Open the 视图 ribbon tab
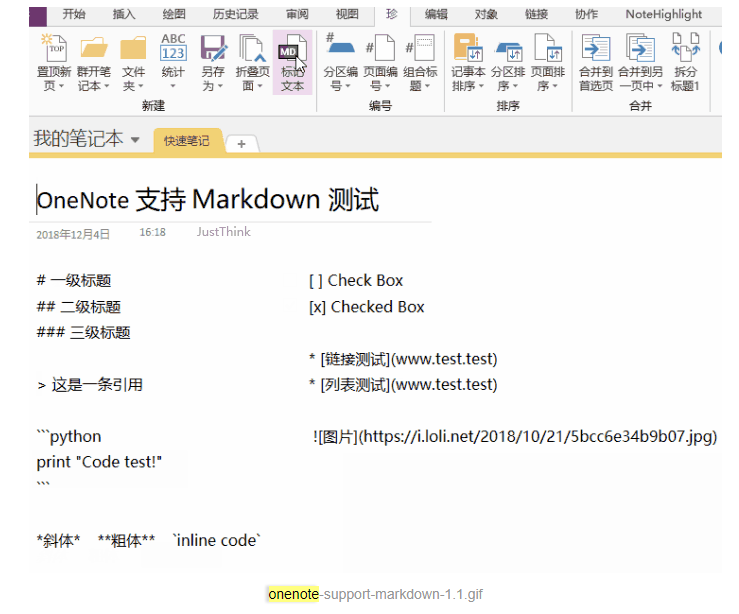This screenshot has height=614, width=739. pyautogui.click(x=347, y=14)
